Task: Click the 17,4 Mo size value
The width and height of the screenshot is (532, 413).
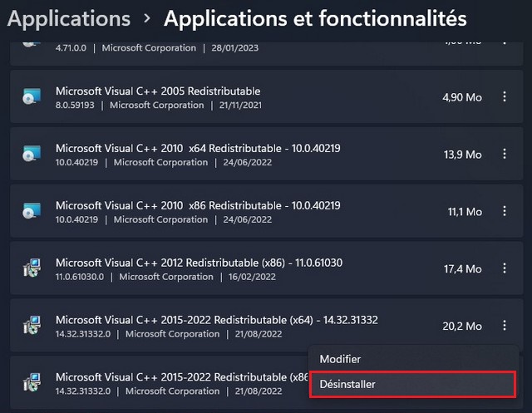Action: (463, 269)
